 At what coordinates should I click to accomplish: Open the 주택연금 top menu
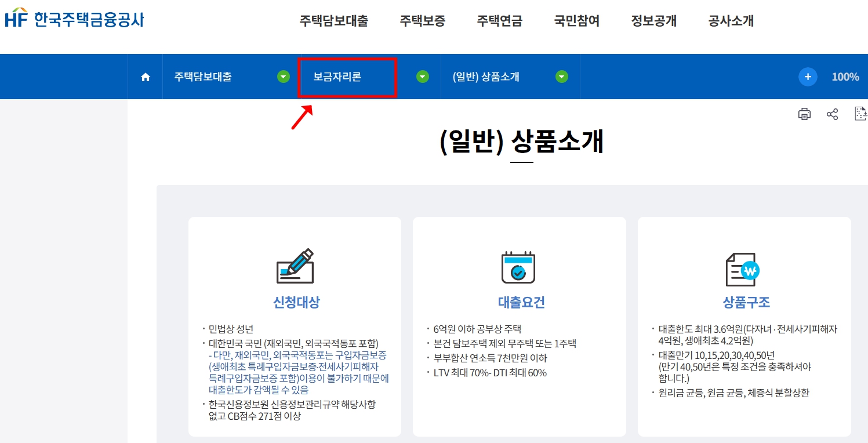coord(500,21)
